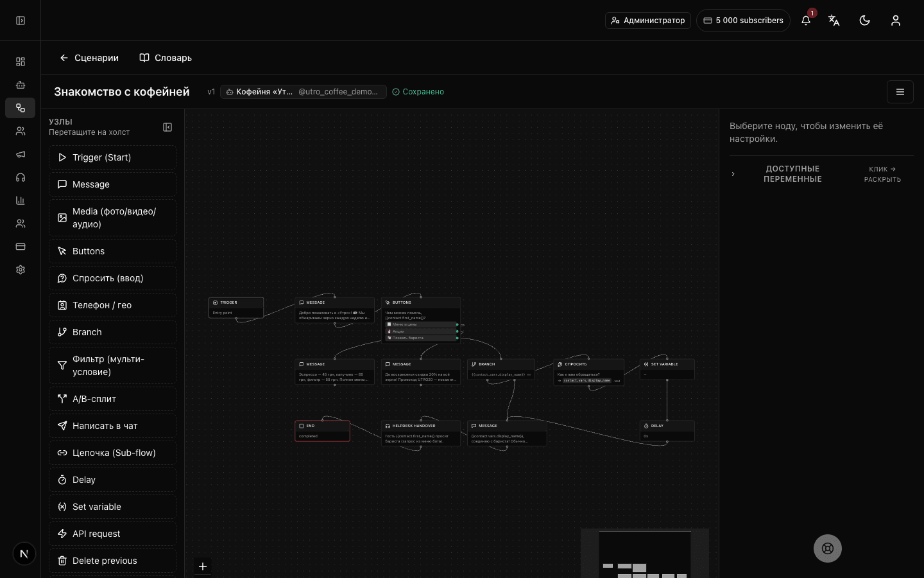
Task: Pick the Delay node from palette
Action: click(113, 480)
